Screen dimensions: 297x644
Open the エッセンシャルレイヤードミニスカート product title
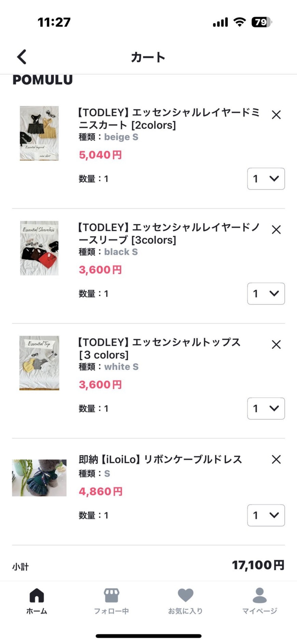pos(169,119)
